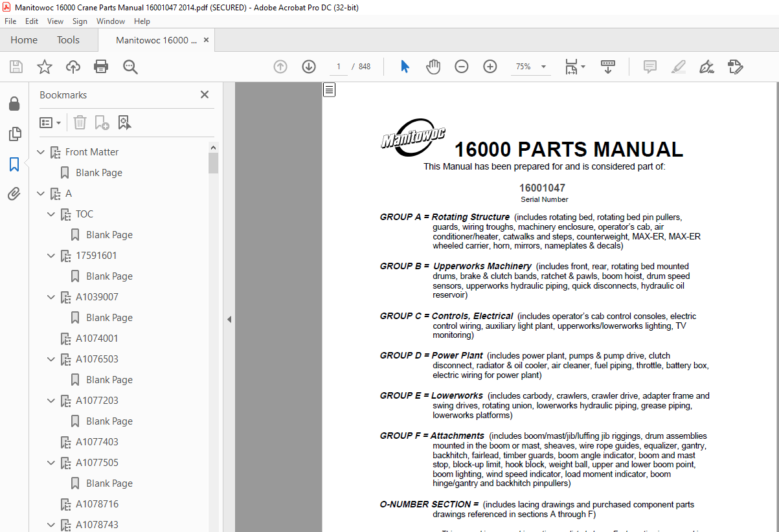Show Page Thumbnails panel in sidebar
This screenshot has width=779, height=532.
point(14,134)
